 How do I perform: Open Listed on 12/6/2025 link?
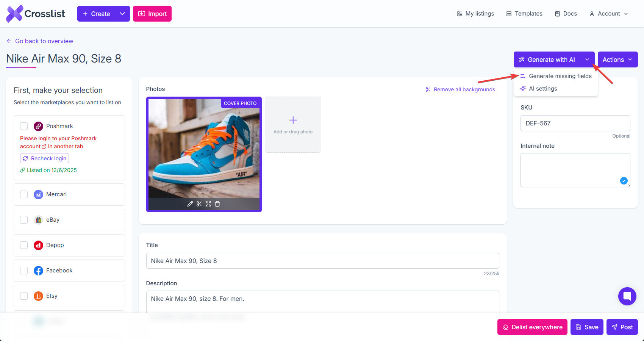48,170
